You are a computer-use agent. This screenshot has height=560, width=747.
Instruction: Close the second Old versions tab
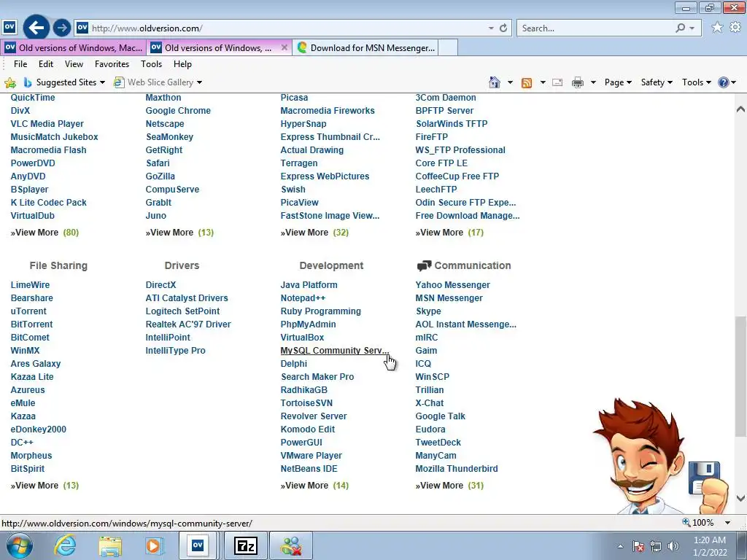[x=285, y=47]
